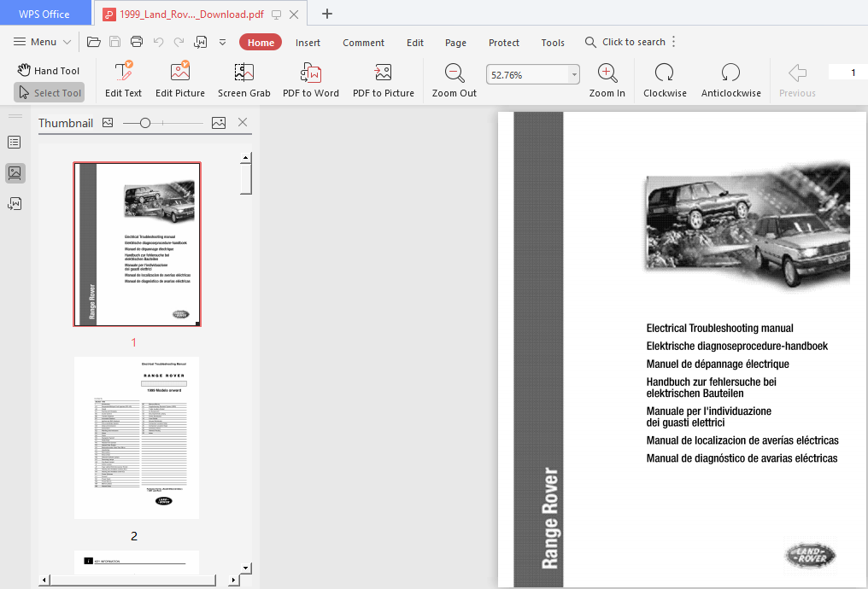Click the Screen Grab tool
Image resolution: width=868 pixels, height=589 pixels.
[x=244, y=80]
